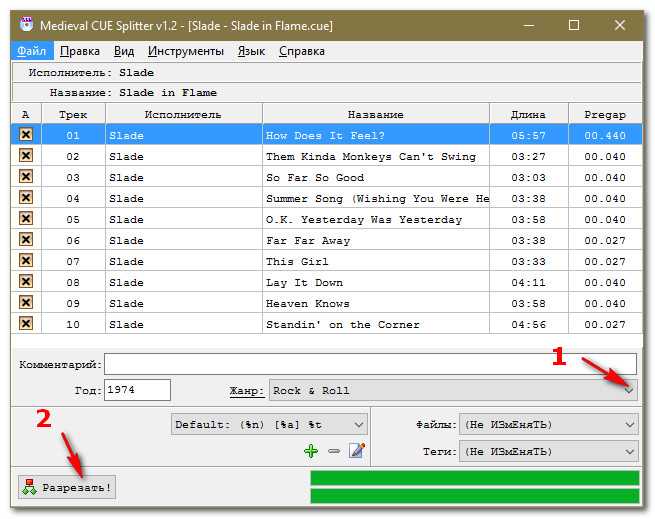This screenshot has width=655, height=519.
Task: Click track number 05 cell
Action: (x=73, y=219)
